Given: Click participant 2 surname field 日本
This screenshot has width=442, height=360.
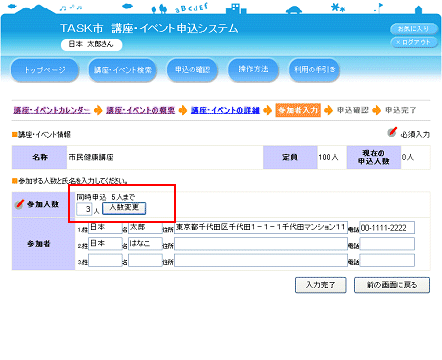Looking at the screenshot, I should tap(105, 244).
